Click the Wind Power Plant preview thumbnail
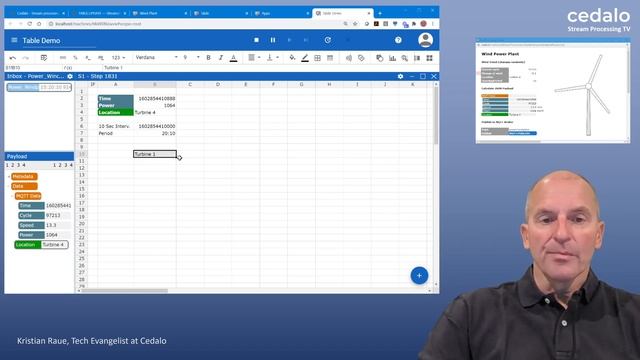The width and height of the screenshot is (640, 360). point(553,91)
